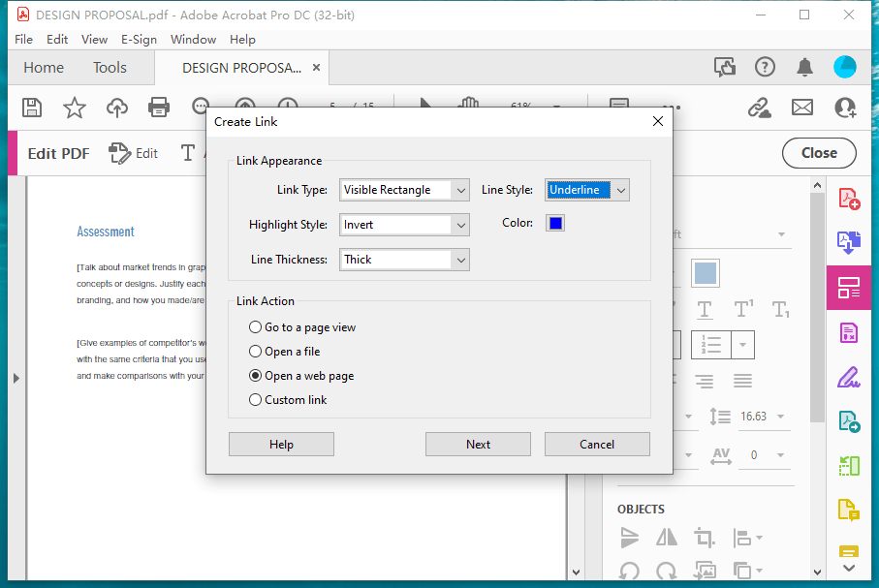This screenshot has height=588, width=879.
Task: Open the View menu
Action: coord(94,40)
